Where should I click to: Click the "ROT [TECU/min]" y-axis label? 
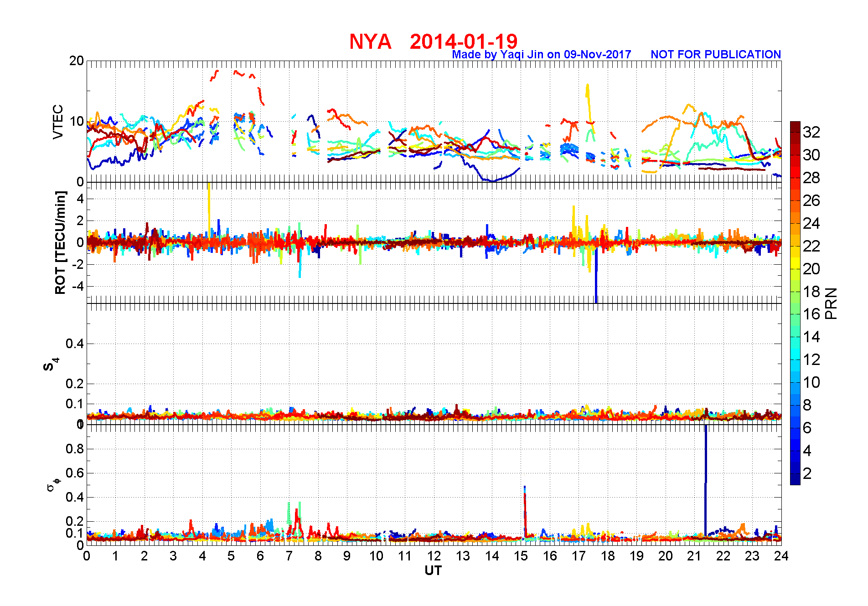60,243
